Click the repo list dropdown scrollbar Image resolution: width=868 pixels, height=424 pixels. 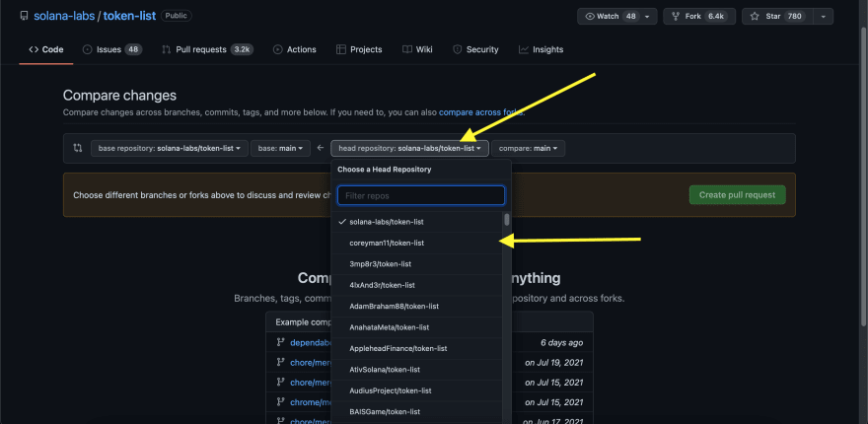[x=507, y=219]
